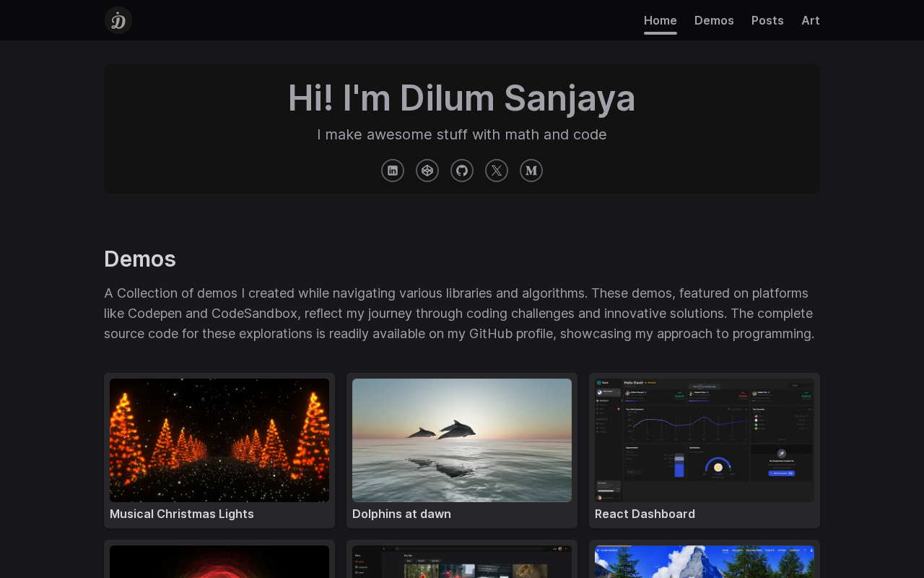Click the React Dashboard title link
The image size is (924, 578).
(x=645, y=514)
